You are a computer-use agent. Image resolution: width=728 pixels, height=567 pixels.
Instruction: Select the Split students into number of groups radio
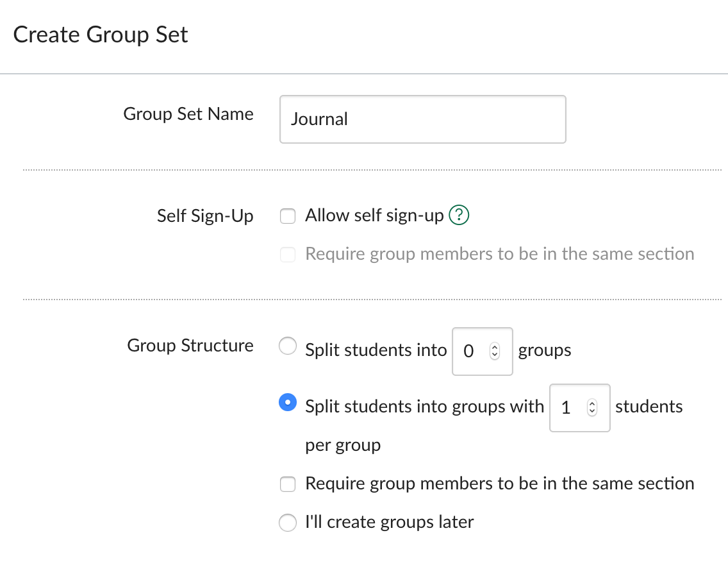288,346
